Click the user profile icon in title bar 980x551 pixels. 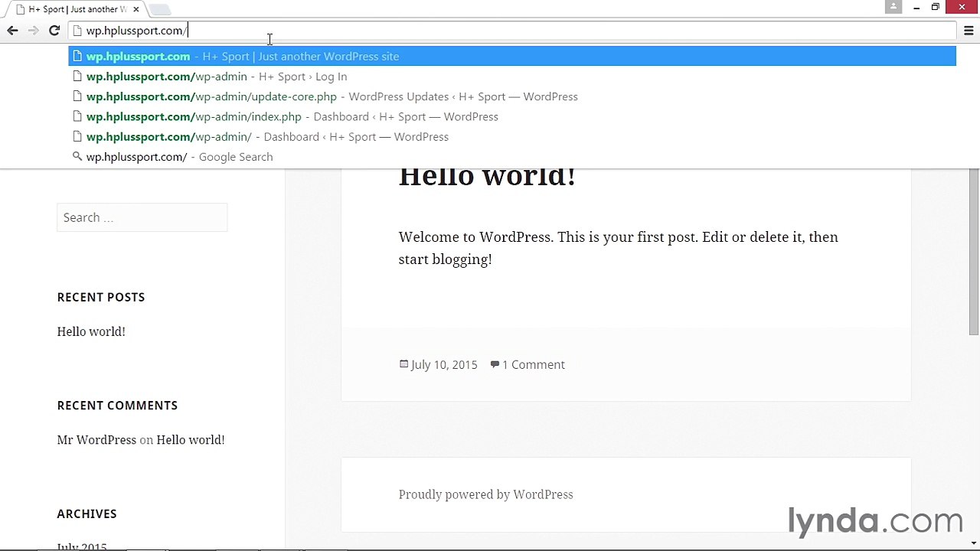(893, 7)
